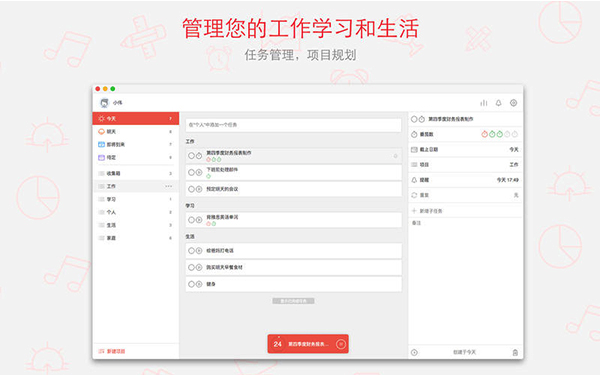601x375 pixels.
Task: Start pomodoro for 下班前处理邮件 task
Action: tap(199, 173)
